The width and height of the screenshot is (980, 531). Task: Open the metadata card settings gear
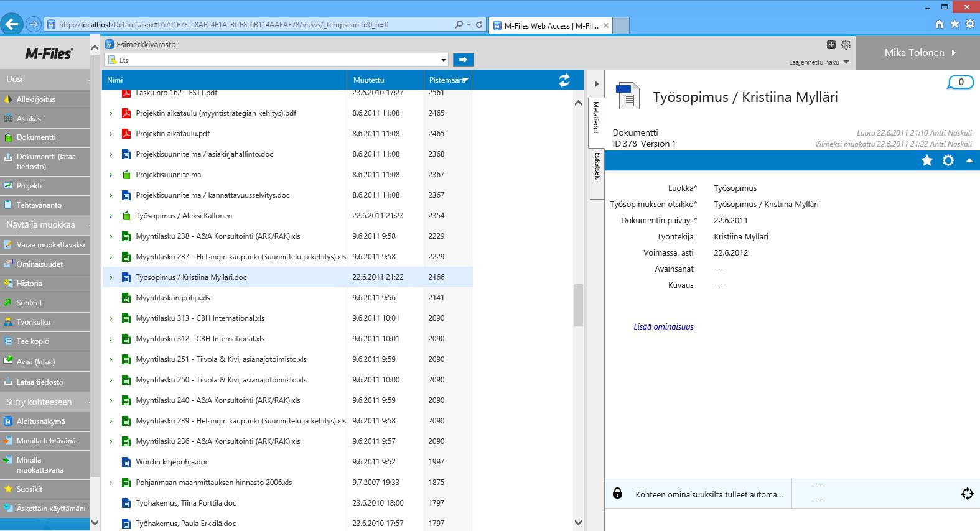click(948, 160)
